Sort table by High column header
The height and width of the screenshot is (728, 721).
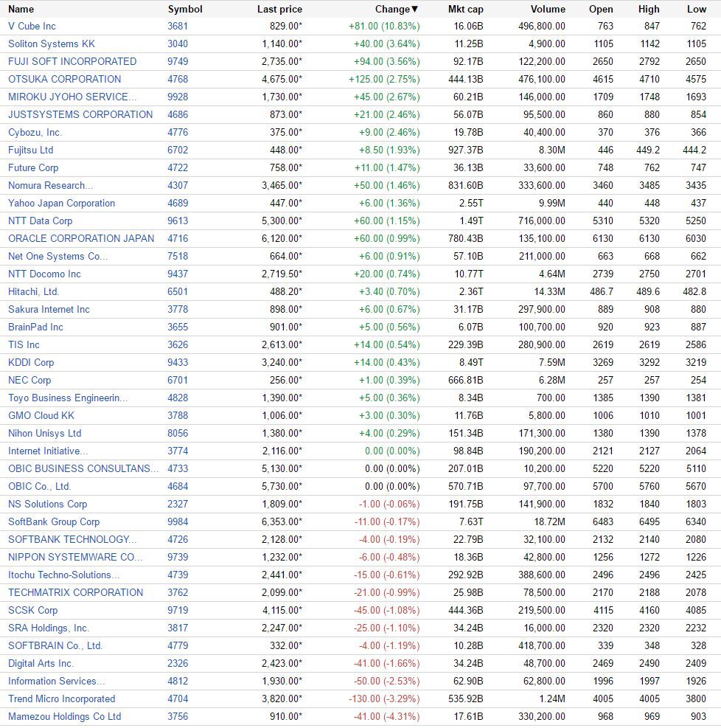click(x=649, y=10)
